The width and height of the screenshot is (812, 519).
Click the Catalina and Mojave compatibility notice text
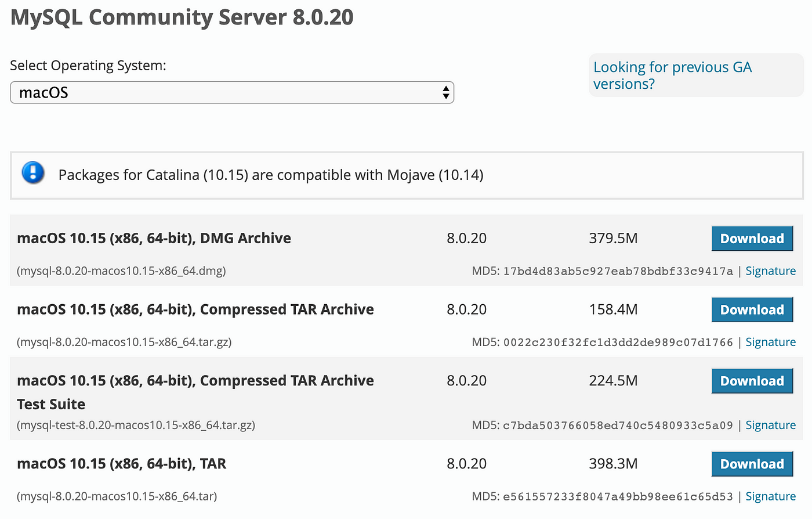click(271, 175)
